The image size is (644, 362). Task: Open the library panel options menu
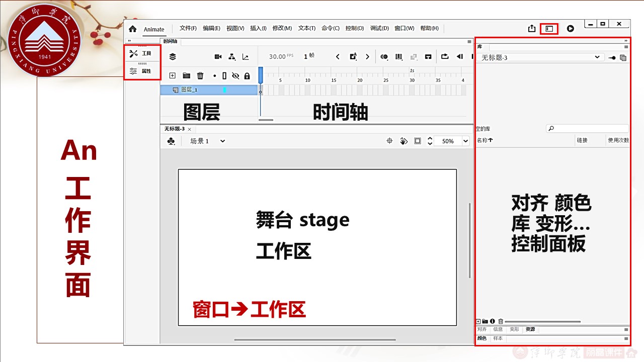point(626,47)
